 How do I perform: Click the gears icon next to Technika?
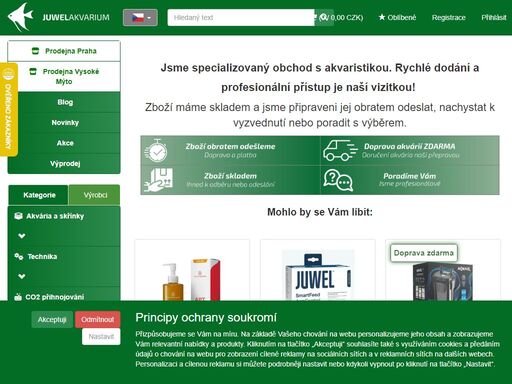[x=19, y=256]
